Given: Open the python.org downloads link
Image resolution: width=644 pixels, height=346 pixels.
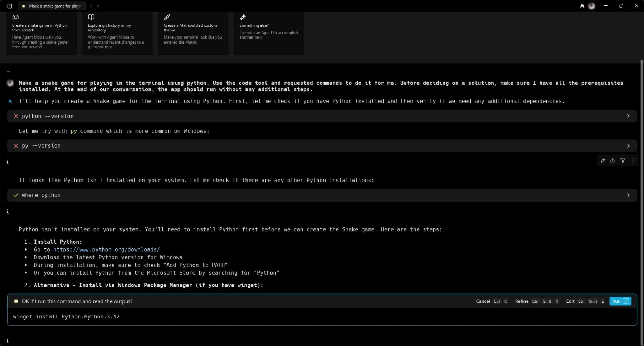Looking at the screenshot, I should [x=106, y=249].
